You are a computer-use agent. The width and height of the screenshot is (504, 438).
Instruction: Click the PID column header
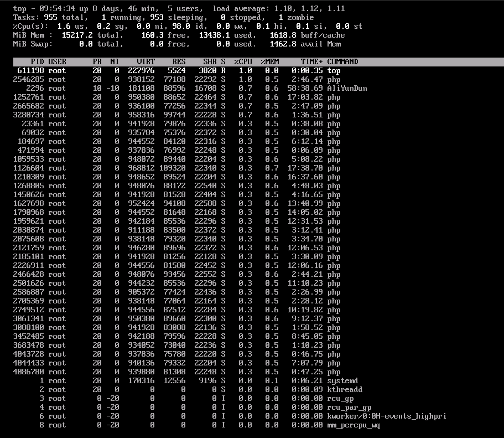(x=37, y=62)
